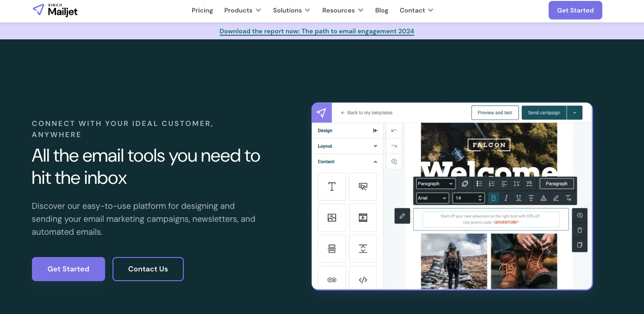Click Send campaign button
644x314 pixels.
[544, 113]
